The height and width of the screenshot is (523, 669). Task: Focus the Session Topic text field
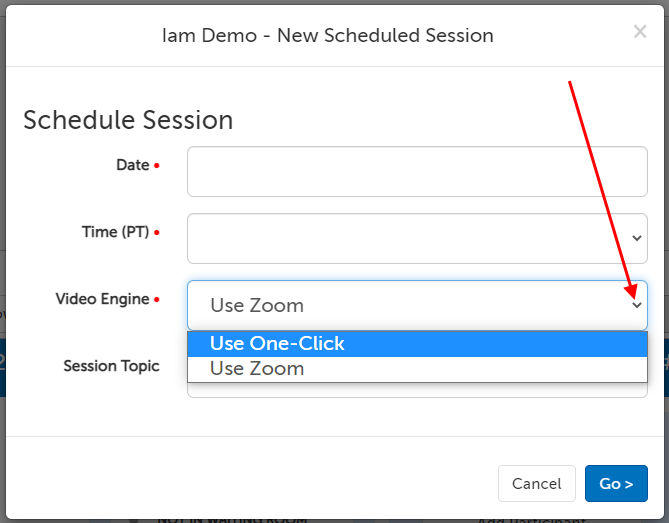[417, 390]
